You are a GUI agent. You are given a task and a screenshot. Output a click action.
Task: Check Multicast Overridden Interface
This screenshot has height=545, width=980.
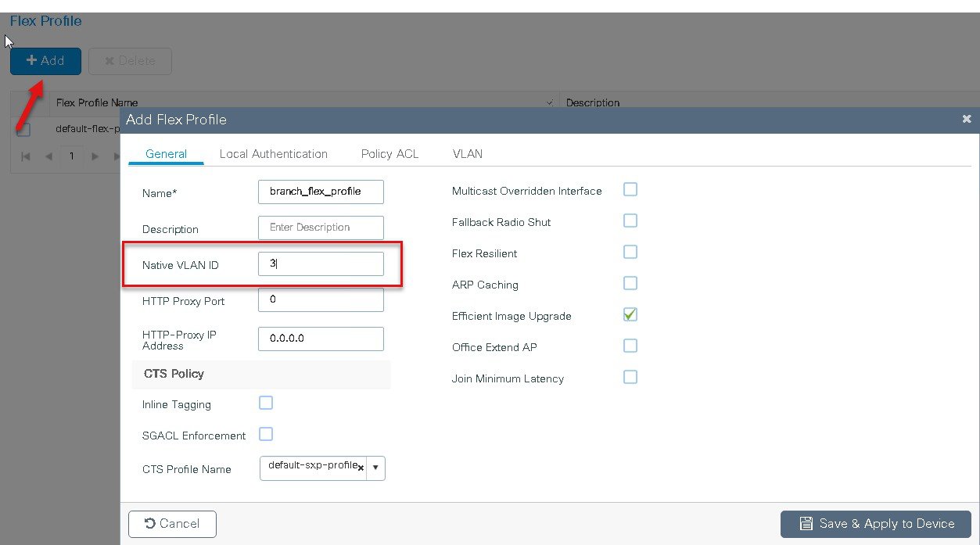coord(630,189)
